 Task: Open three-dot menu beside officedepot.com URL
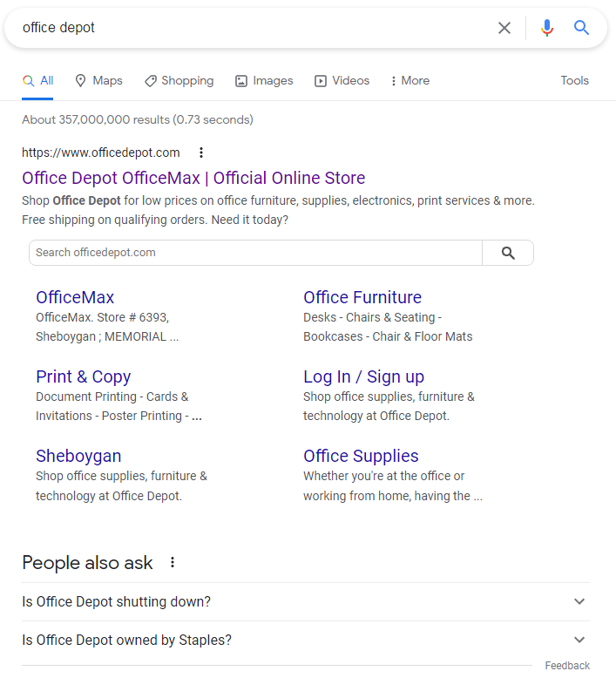pyautogui.click(x=201, y=153)
